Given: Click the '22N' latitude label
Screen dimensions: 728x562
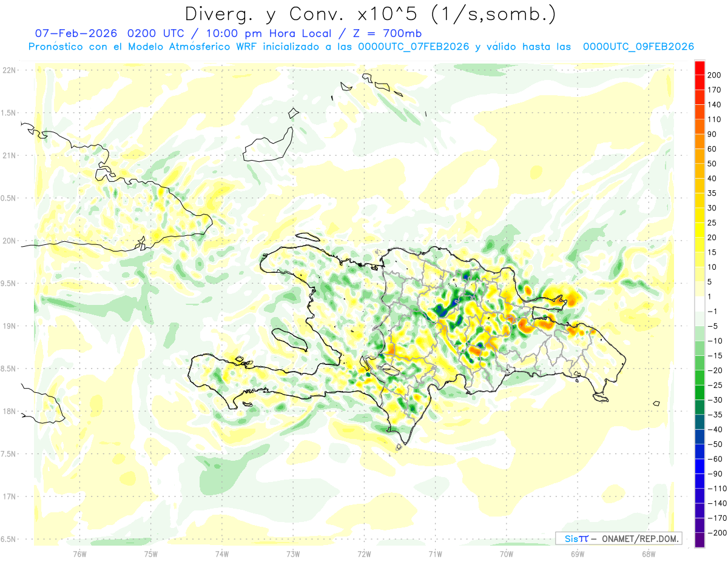Looking at the screenshot, I should point(8,70).
